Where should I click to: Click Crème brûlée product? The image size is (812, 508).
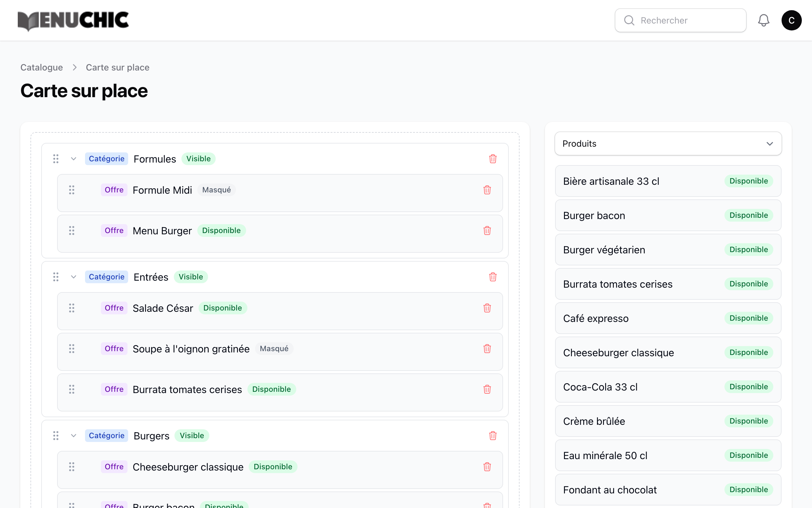tap(668, 421)
